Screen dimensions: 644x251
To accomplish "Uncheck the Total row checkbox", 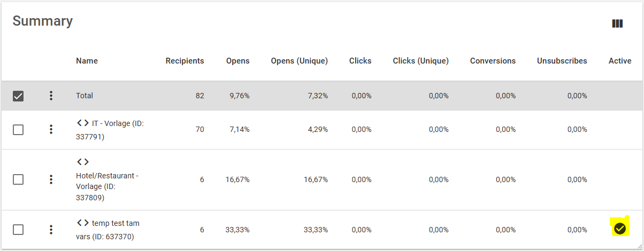I will coord(18,96).
